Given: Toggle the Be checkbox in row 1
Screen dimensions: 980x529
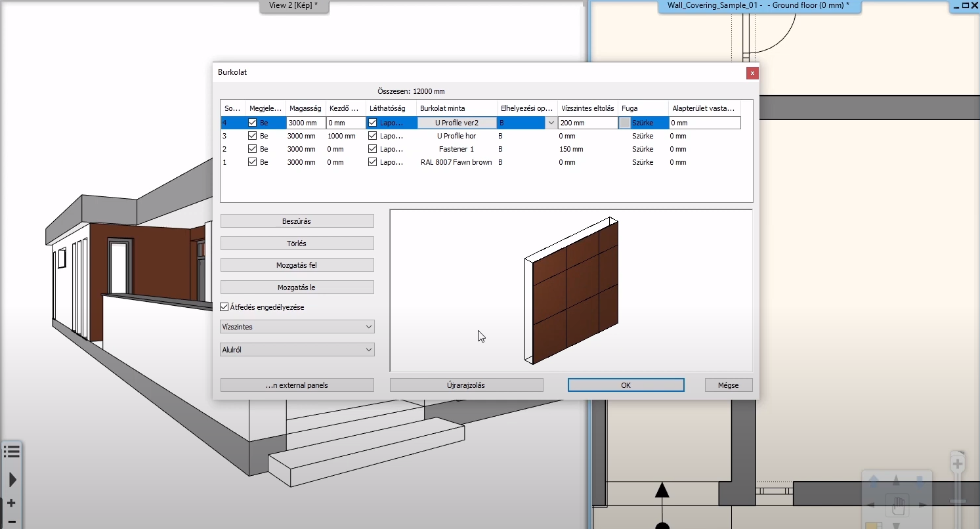Looking at the screenshot, I should click(x=253, y=162).
